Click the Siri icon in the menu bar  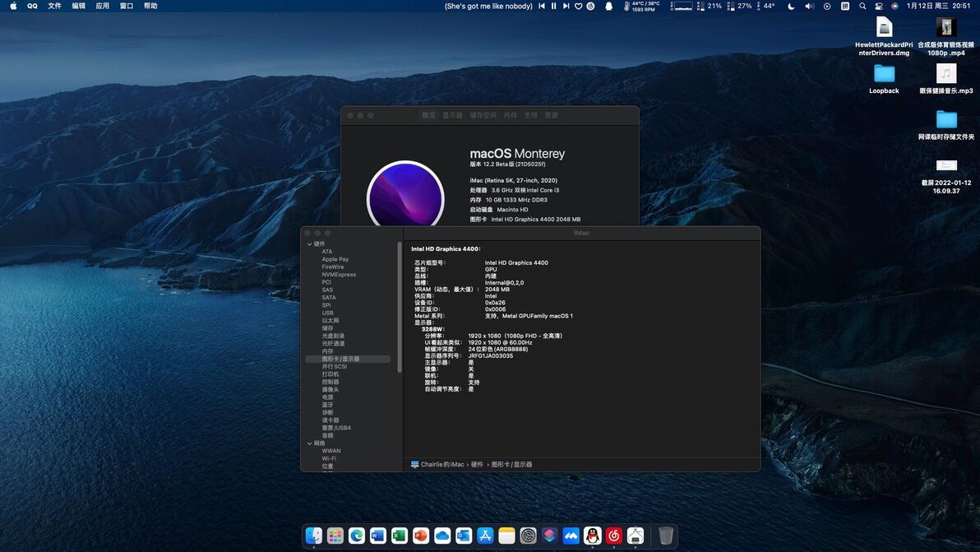point(894,6)
